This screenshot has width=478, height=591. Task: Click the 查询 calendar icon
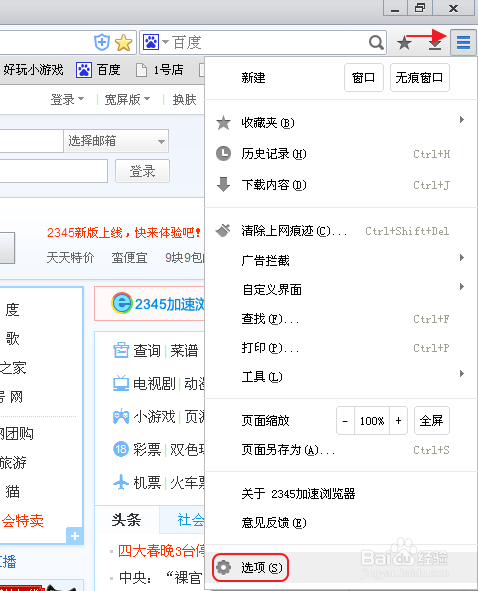(121, 350)
